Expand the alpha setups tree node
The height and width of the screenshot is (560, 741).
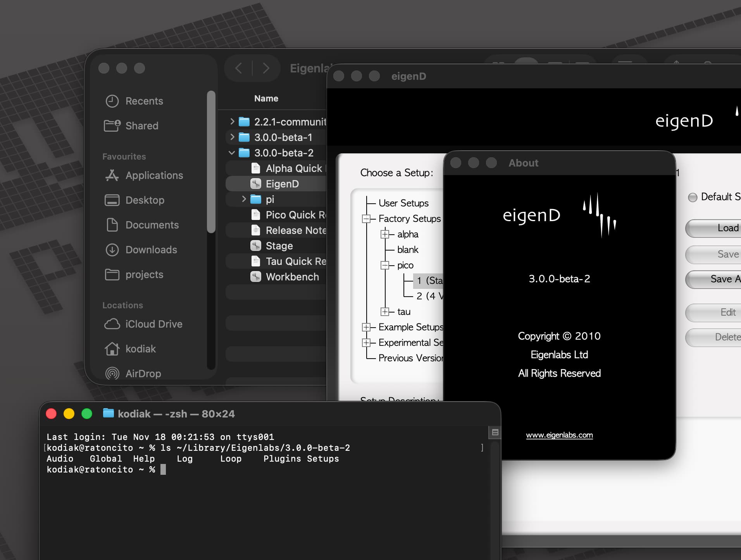(x=385, y=234)
